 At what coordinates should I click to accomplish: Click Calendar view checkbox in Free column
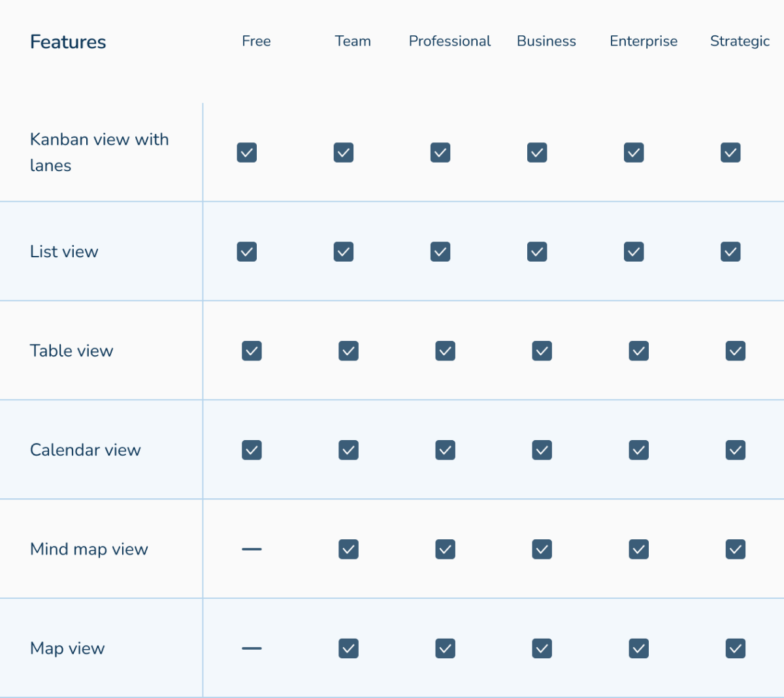coord(252,451)
